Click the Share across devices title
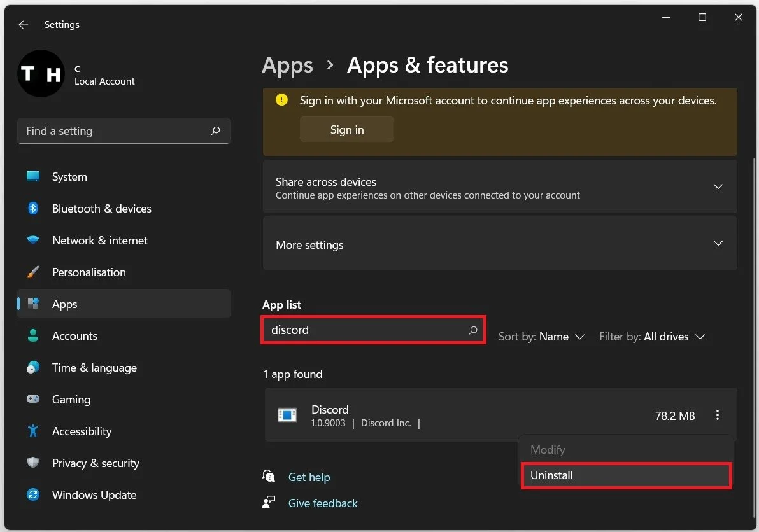The height and width of the screenshot is (532, 759). coord(326,182)
